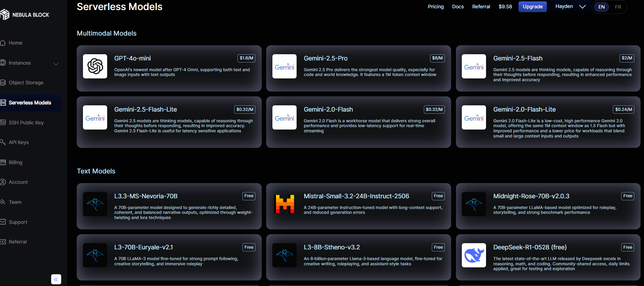Click the Team sidebar icon

[x=3, y=202]
